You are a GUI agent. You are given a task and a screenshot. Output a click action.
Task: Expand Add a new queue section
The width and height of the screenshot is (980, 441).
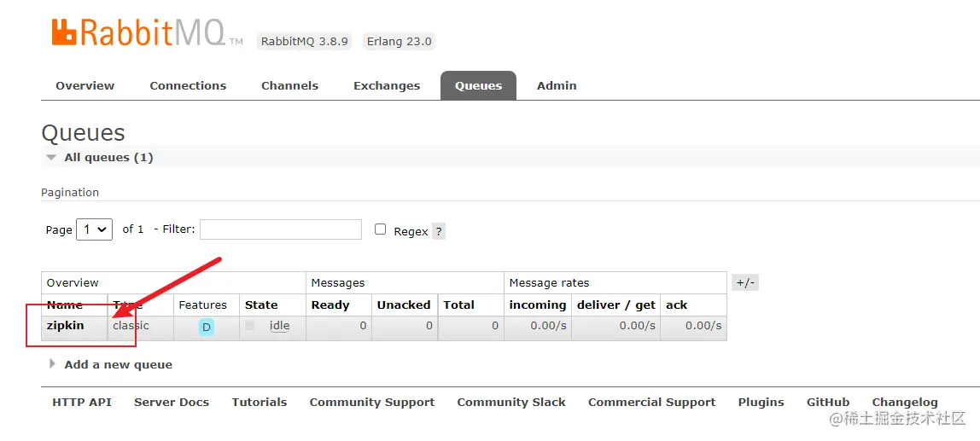(x=118, y=364)
